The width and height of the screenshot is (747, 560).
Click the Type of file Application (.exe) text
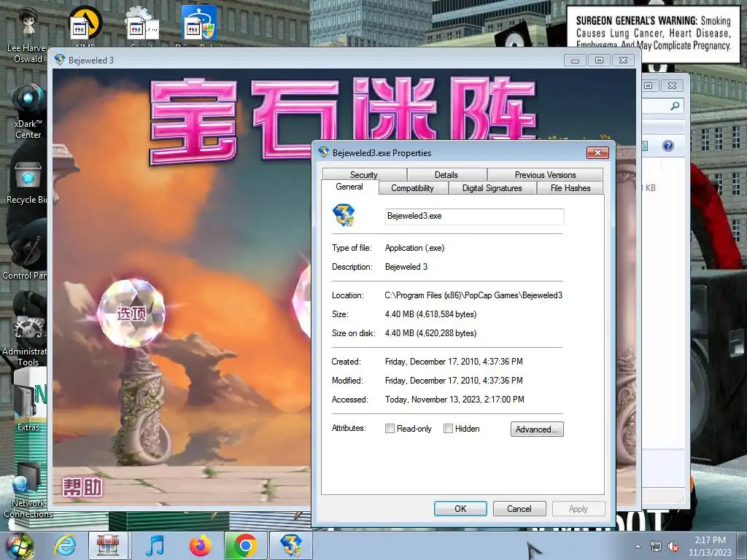[x=414, y=248]
